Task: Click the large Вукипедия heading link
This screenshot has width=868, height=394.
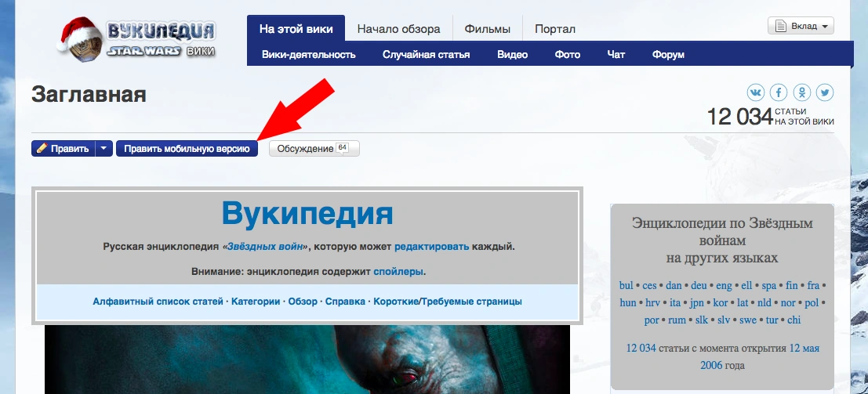Action: [x=307, y=213]
